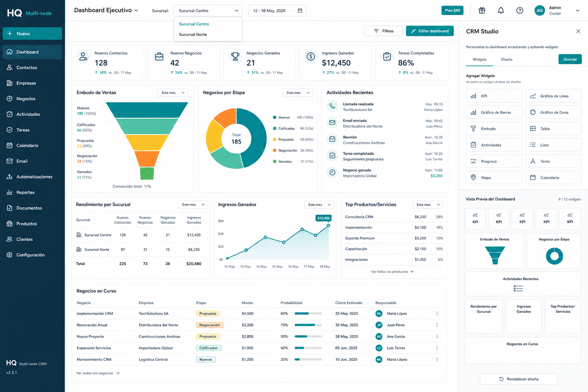
Task: Add the Embudo widget
Action: (494, 129)
